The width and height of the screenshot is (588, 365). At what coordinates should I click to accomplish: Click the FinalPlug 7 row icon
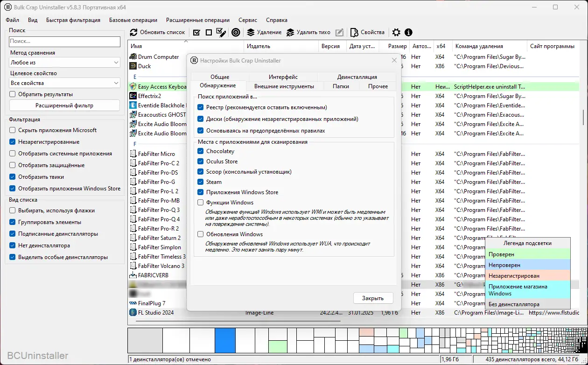coord(133,303)
